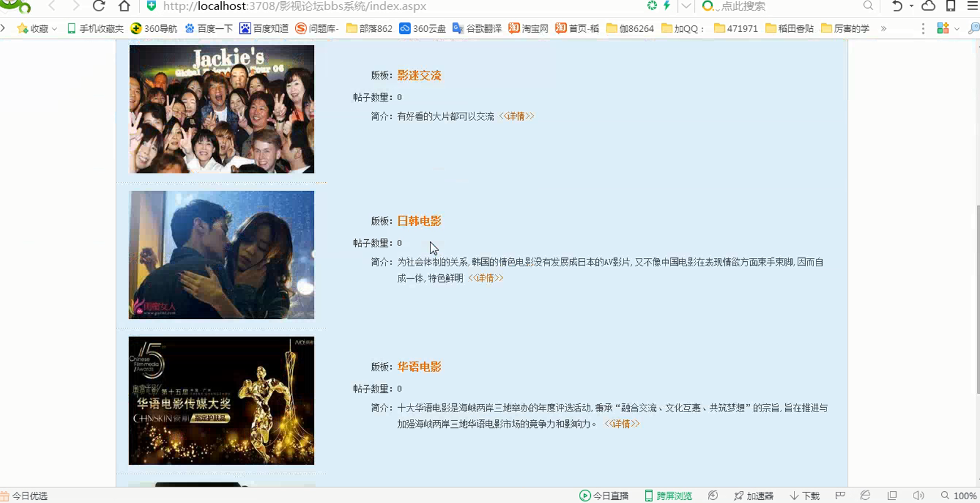Open the 首页-稻 bookmark

coord(577,28)
